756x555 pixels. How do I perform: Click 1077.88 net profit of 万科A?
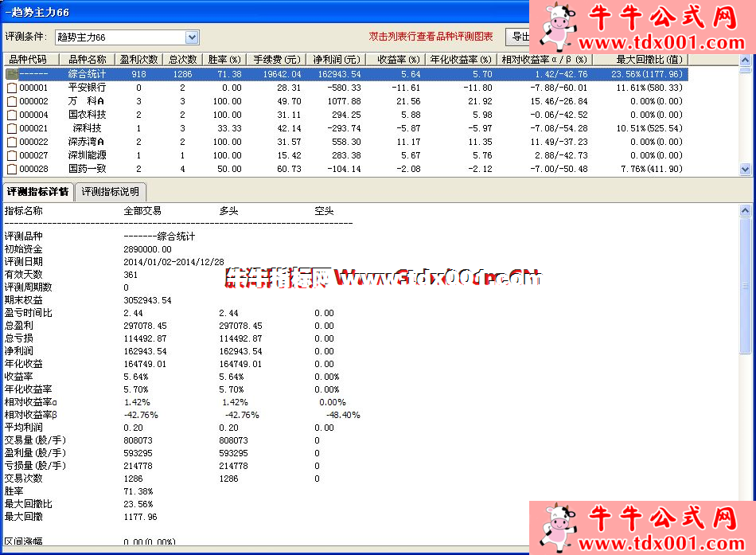click(345, 101)
